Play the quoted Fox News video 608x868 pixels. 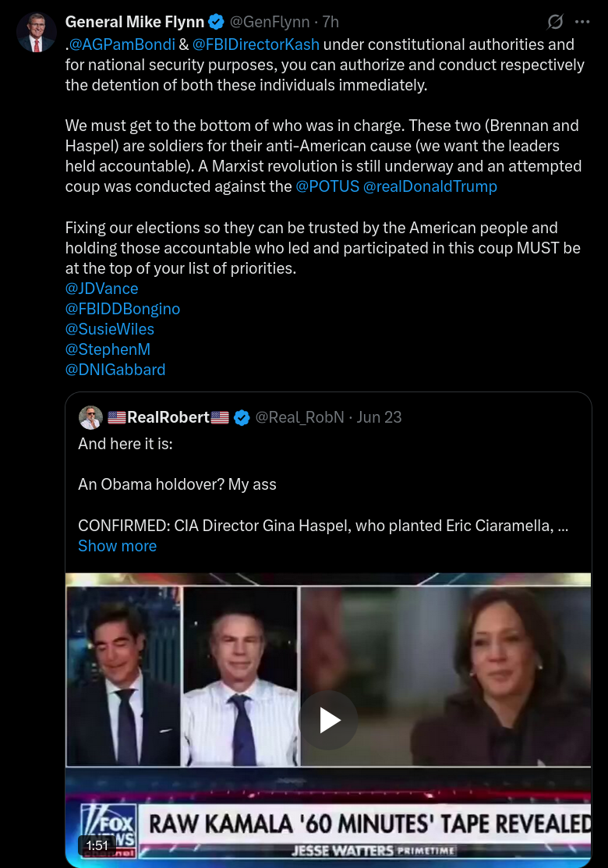tap(329, 720)
